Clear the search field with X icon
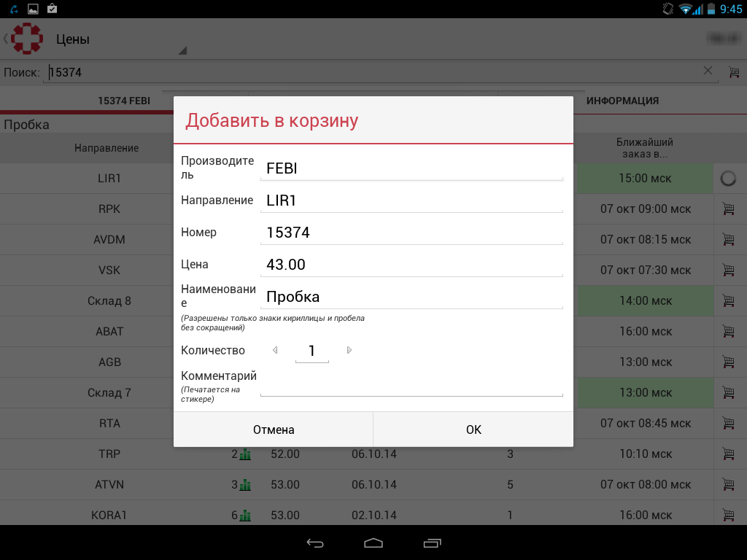The image size is (747, 560). pos(708,71)
